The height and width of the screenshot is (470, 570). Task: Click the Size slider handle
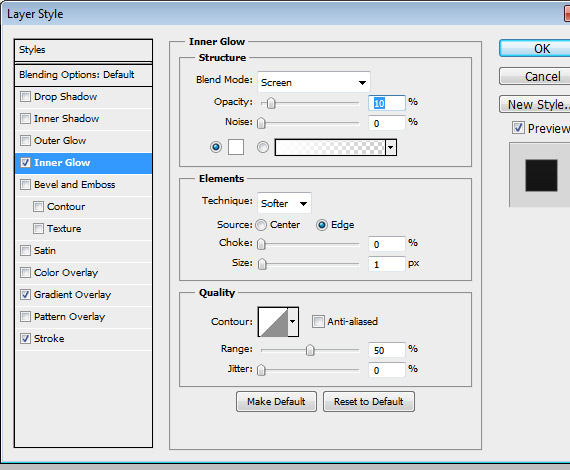[x=262, y=264]
